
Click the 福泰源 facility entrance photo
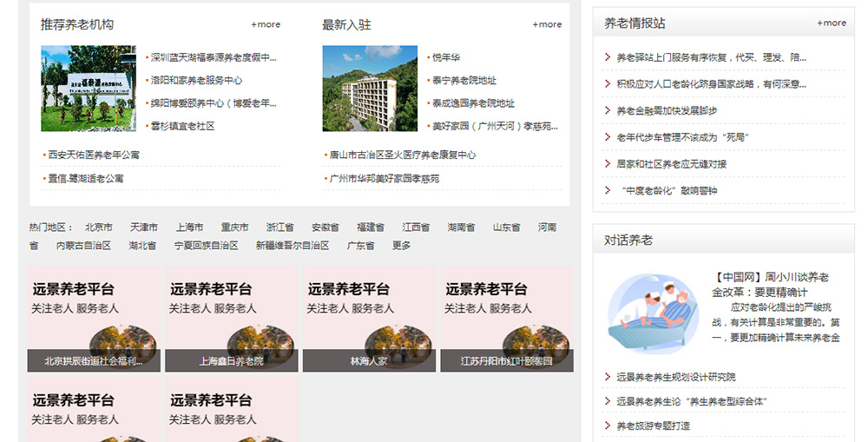click(89, 89)
